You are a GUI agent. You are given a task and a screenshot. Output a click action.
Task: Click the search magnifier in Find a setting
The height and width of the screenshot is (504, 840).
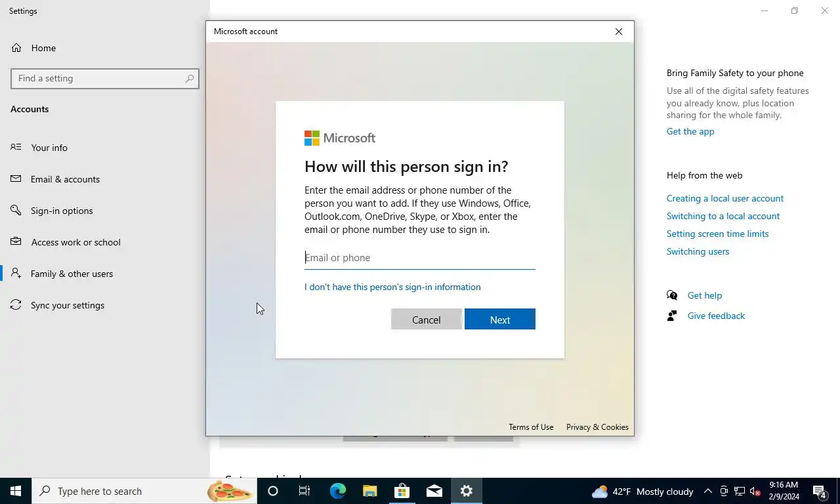click(x=190, y=78)
